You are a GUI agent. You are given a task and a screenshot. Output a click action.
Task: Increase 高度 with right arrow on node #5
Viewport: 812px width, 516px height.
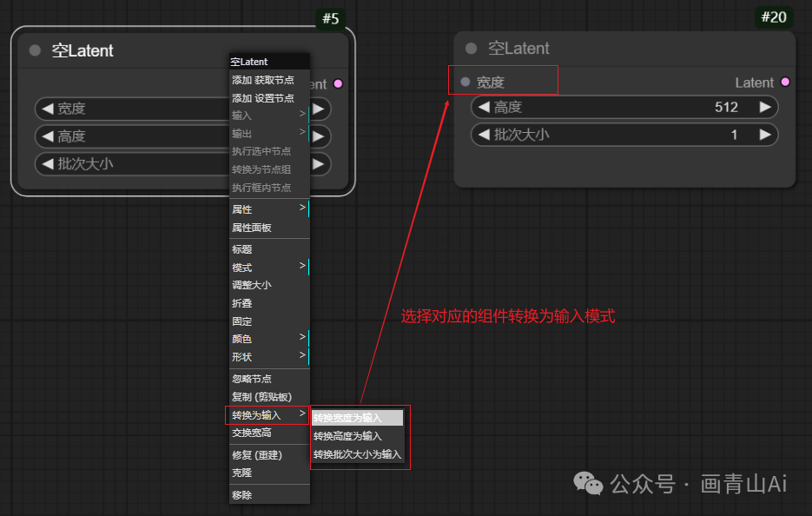pos(319,136)
